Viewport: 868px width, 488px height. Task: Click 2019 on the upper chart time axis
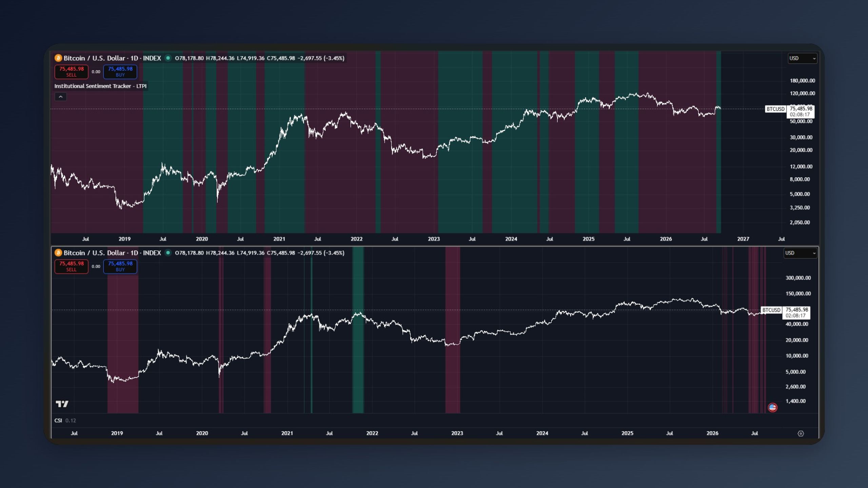tap(124, 239)
